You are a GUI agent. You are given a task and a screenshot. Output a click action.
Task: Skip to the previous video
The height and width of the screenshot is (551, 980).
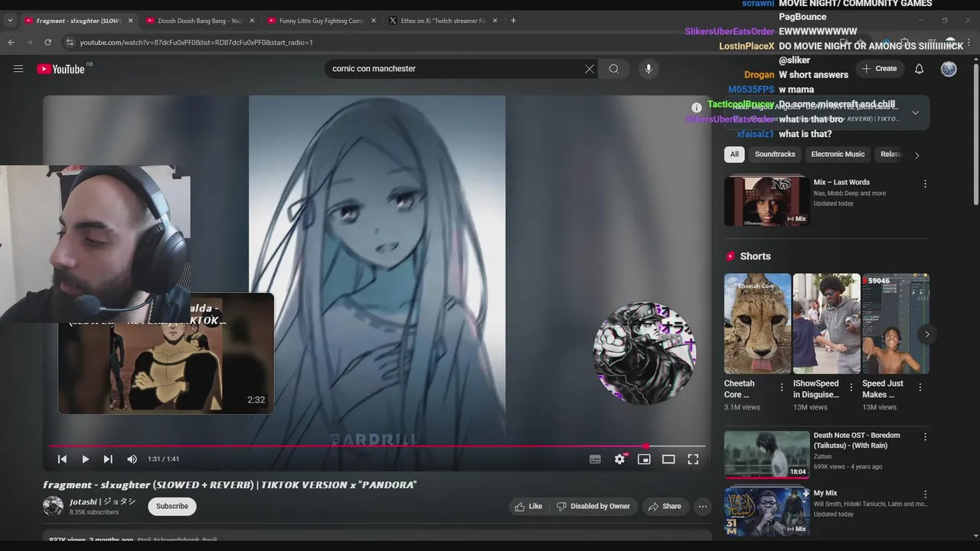pyautogui.click(x=62, y=459)
